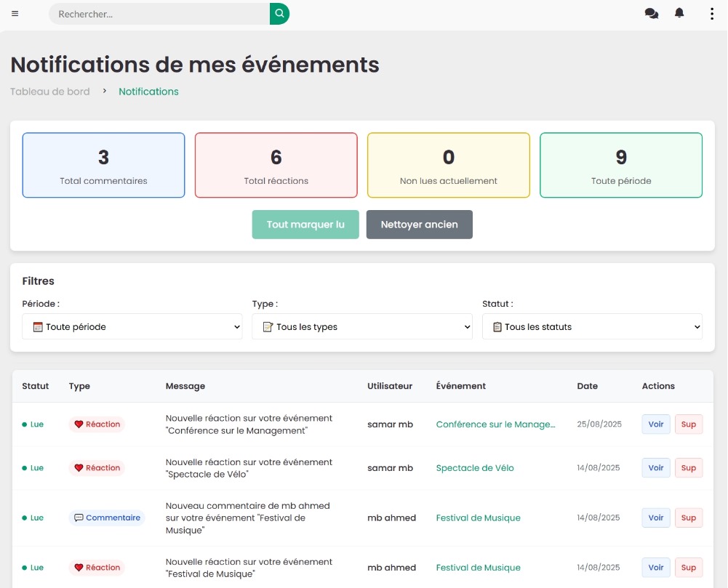This screenshot has height=588, width=728.
Task: Click Voir in the Commentaire row
Action: click(656, 517)
